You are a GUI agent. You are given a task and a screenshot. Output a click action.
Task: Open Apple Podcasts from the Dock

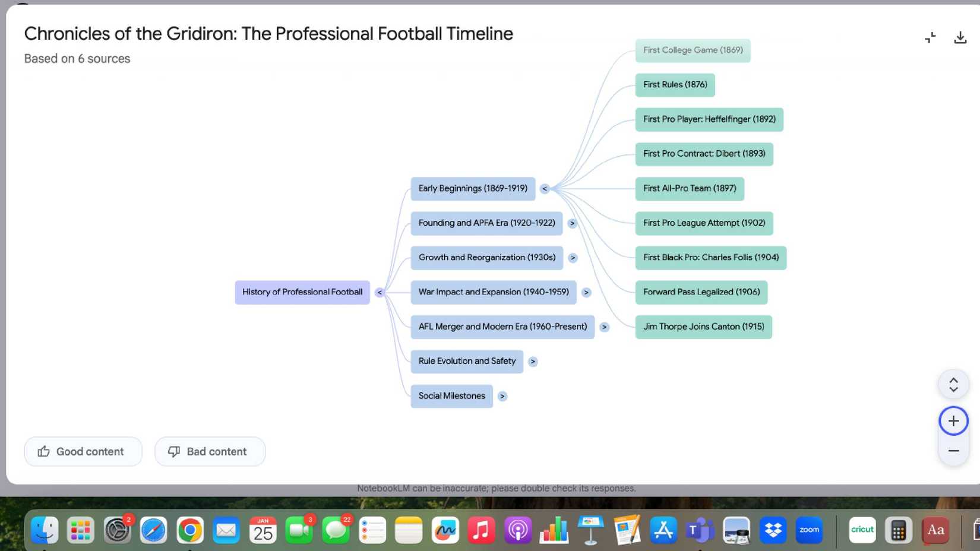coord(517,530)
